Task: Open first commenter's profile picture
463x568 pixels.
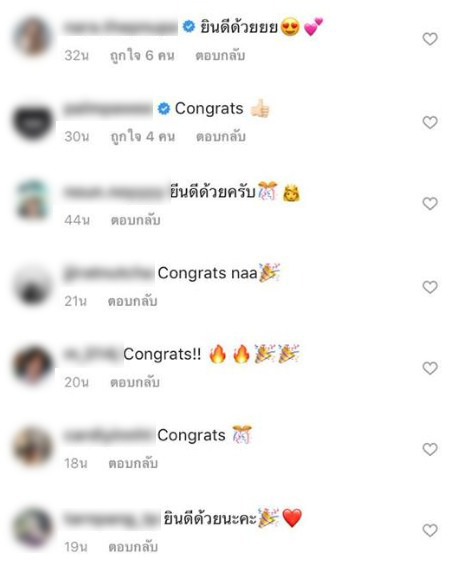Action: point(33,37)
